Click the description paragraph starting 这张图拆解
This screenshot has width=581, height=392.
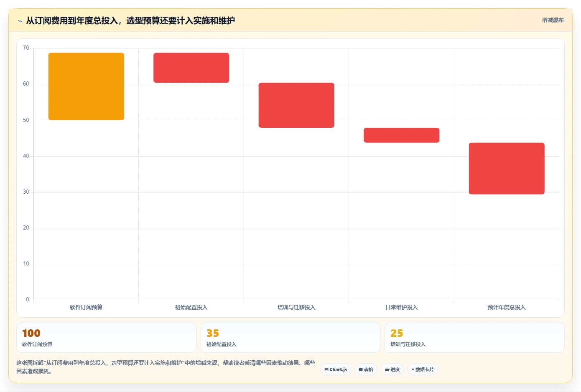pyautogui.click(x=166, y=367)
